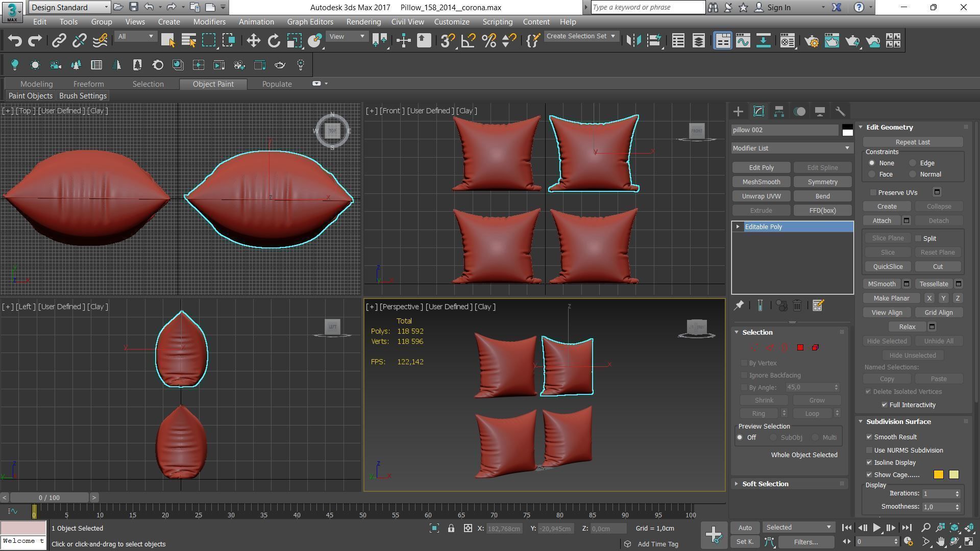
Task: Go to end of animation
Action: point(906,528)
